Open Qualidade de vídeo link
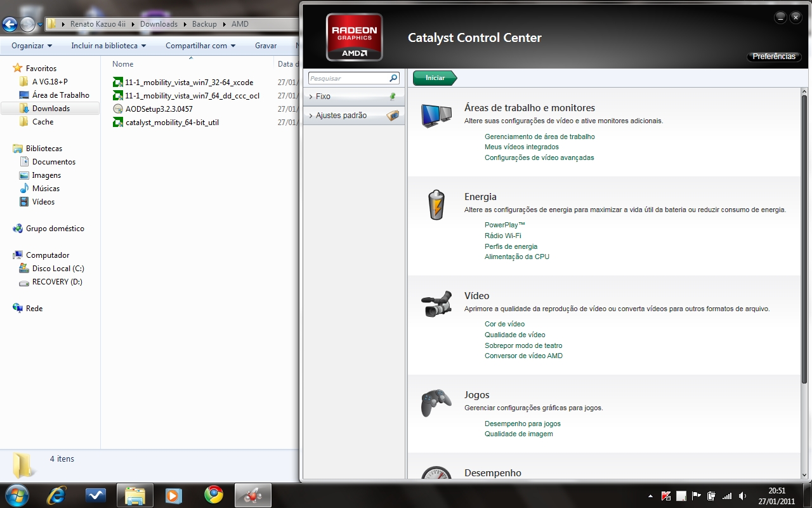812x508 pixels. pyautogui.click(x=514, y=335)
